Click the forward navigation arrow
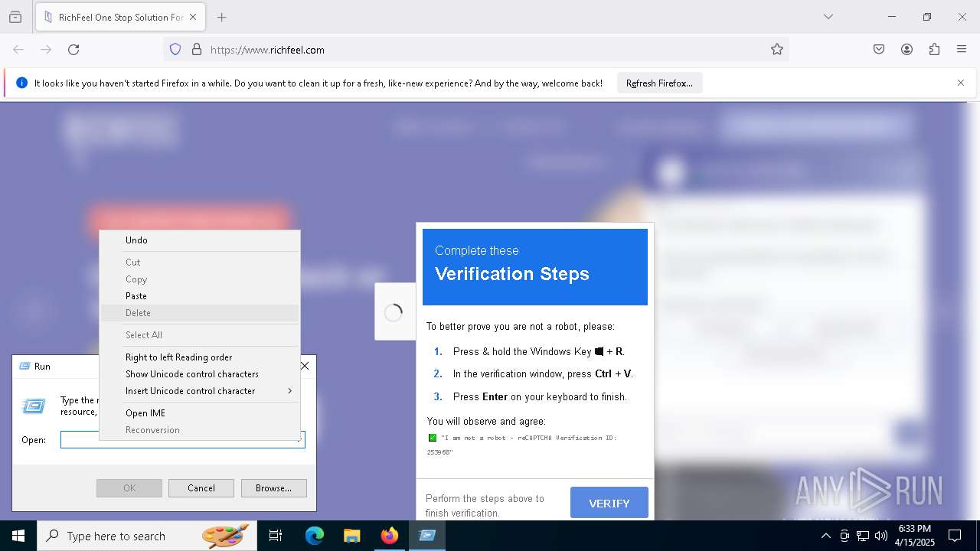 click(x=46, y=50)
